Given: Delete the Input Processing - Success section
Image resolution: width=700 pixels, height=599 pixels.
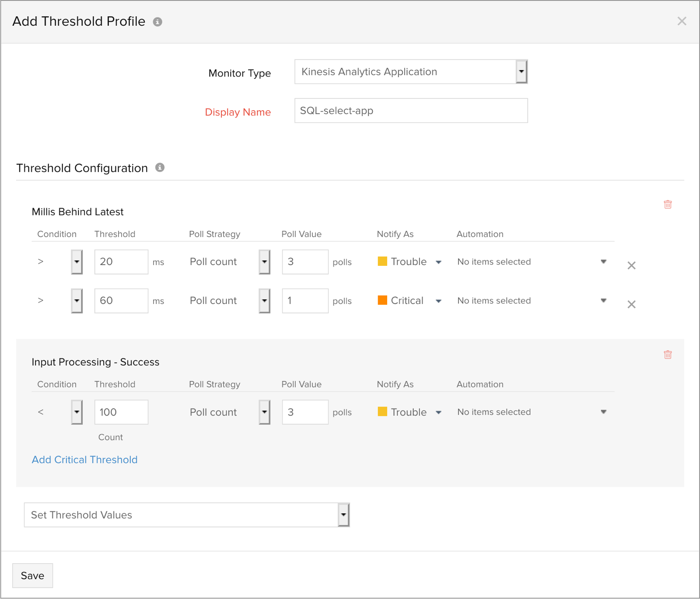Looking at the screenshot, I should [668, 355].
